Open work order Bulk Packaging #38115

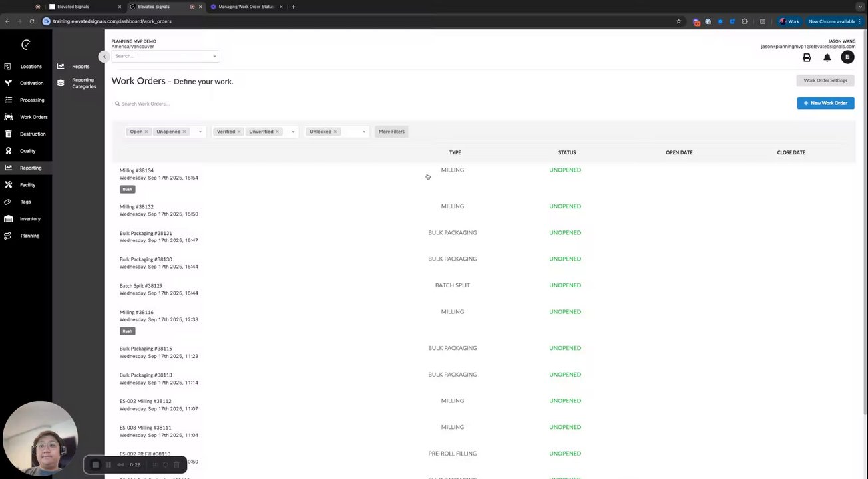click(x=146, y=348)
